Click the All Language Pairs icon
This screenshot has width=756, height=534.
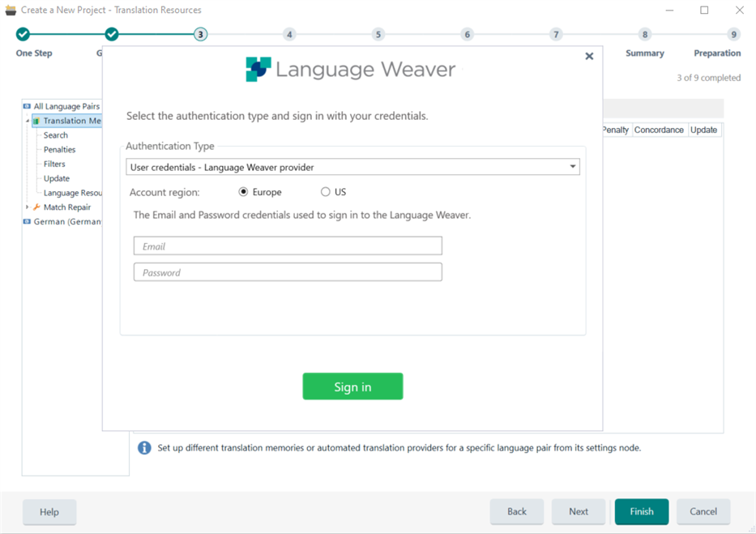(27, 106)
